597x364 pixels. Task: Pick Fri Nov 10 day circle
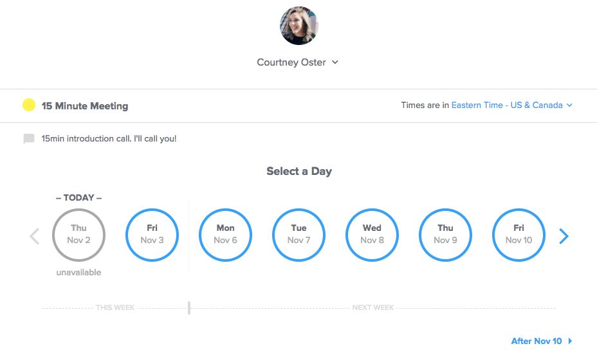[x=519, y=235]
